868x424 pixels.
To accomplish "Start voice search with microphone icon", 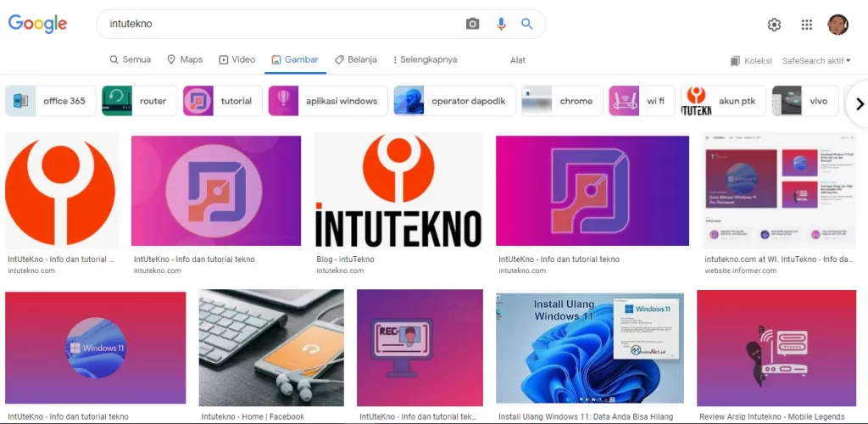I will [x=501, y=24].
